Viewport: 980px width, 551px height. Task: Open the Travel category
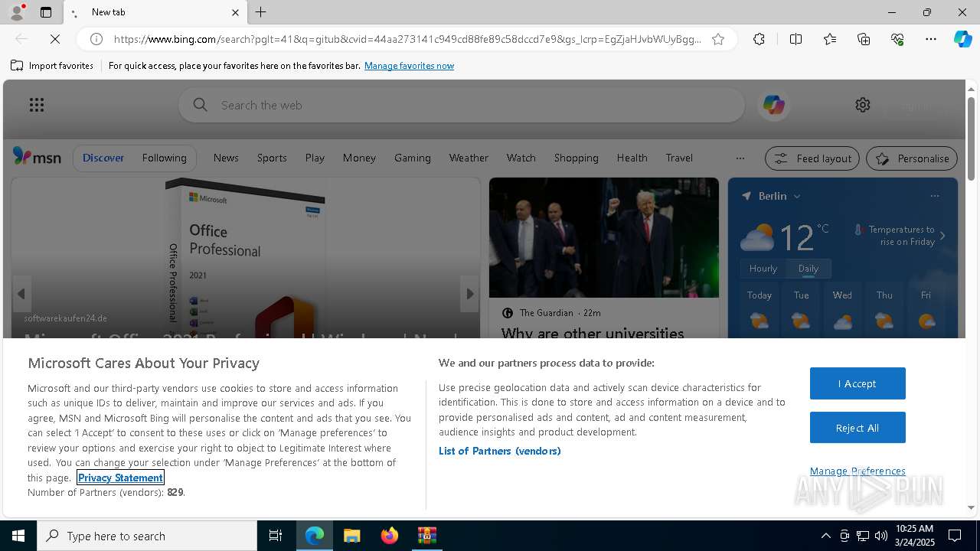679,158
